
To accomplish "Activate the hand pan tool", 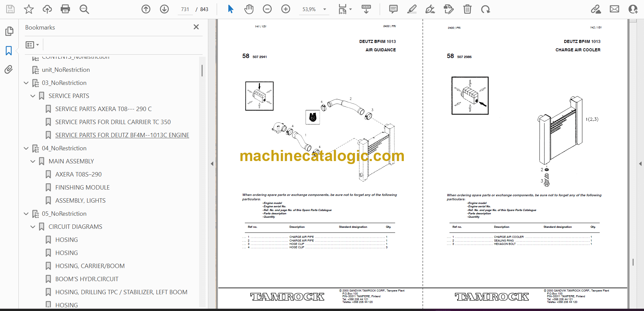I will pos(249,9).
